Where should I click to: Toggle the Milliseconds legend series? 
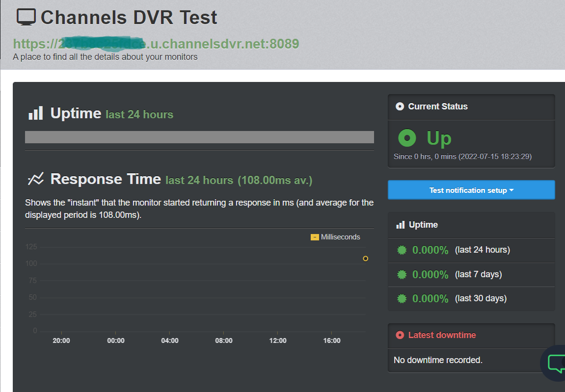click(335, 237)
